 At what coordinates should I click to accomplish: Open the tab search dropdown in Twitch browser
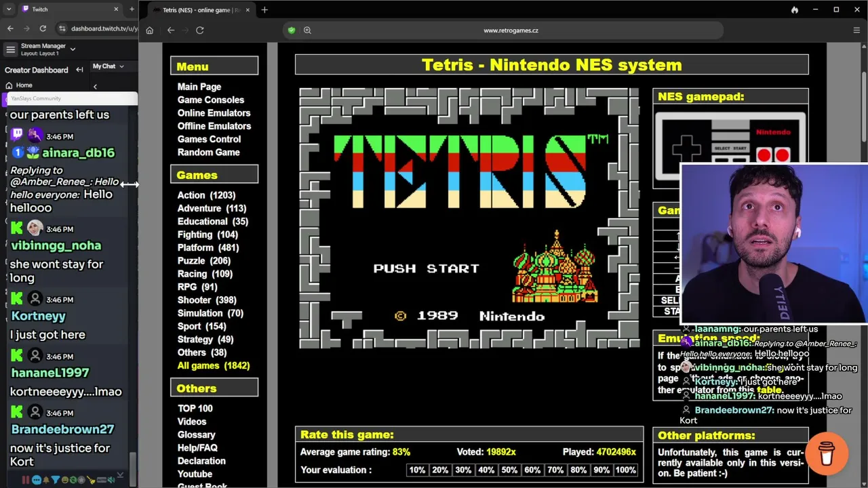click(x=9, y=9)
